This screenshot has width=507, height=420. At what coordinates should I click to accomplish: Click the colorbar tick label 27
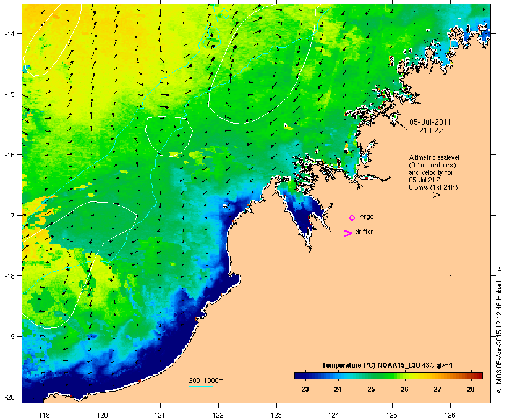[438, 389]
